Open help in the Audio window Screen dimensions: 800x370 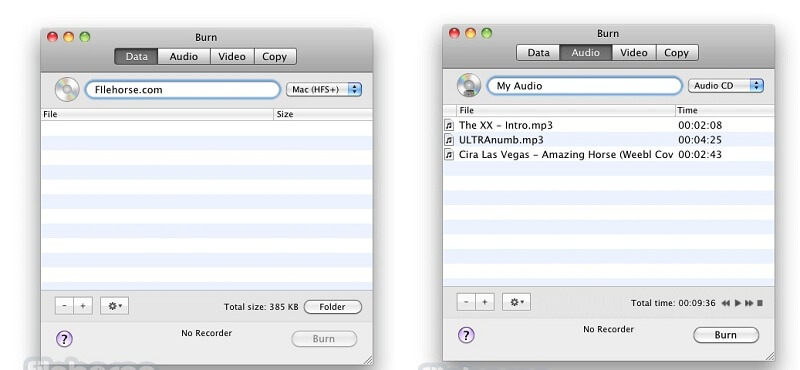[466, 335]
